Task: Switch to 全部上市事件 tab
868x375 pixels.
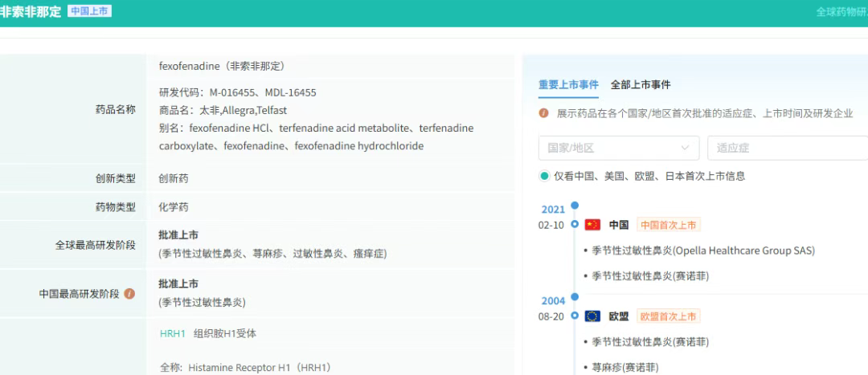Action: 641,84
